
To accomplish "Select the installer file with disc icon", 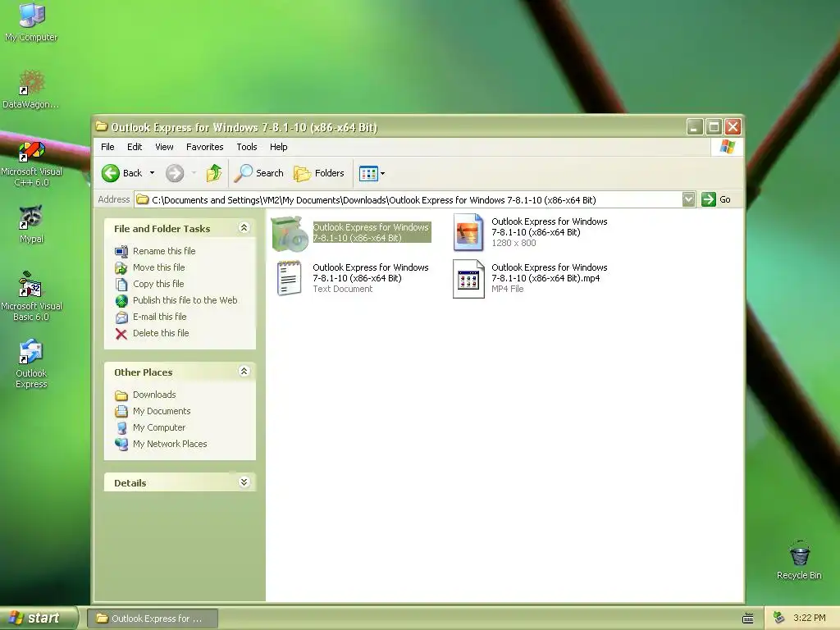I will 290,234.
